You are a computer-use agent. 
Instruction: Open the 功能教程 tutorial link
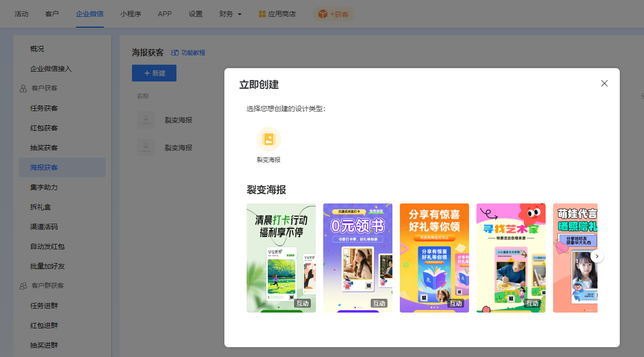(188, 52)
